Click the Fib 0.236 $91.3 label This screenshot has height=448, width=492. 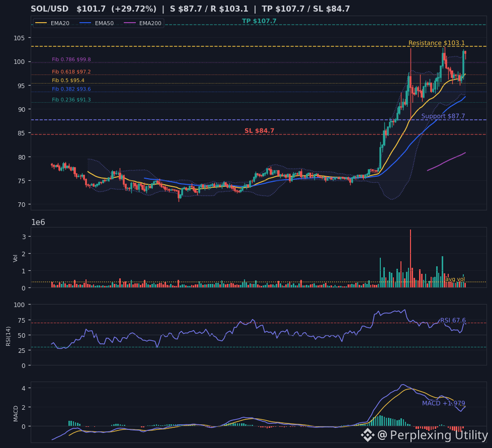pos(71,100)
